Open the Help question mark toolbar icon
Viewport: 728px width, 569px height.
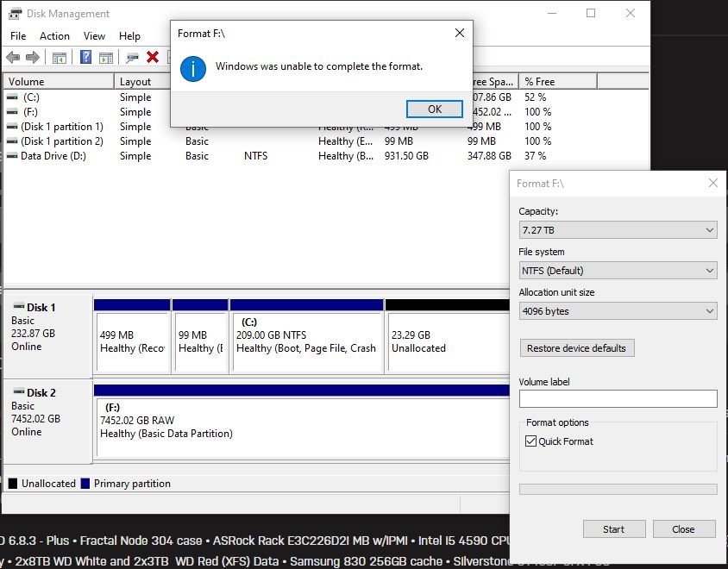pyautogui.click(x=86, y=58)
